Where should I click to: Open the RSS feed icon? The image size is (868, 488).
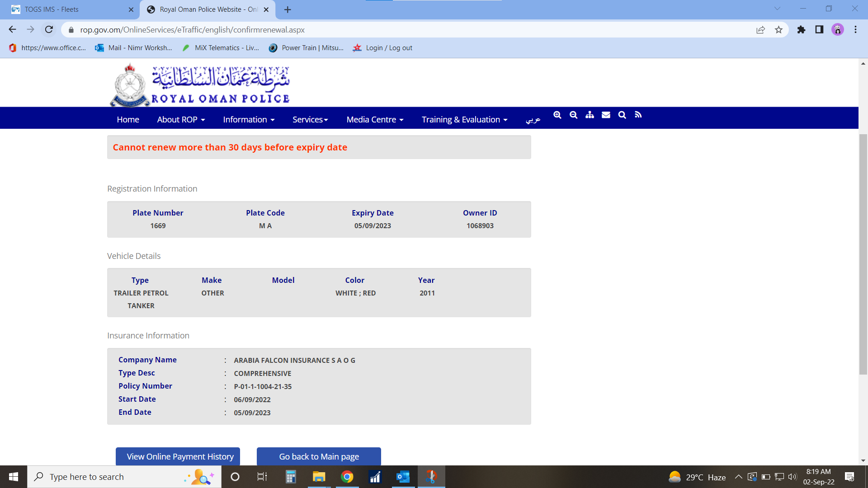(x=638, y=115)
